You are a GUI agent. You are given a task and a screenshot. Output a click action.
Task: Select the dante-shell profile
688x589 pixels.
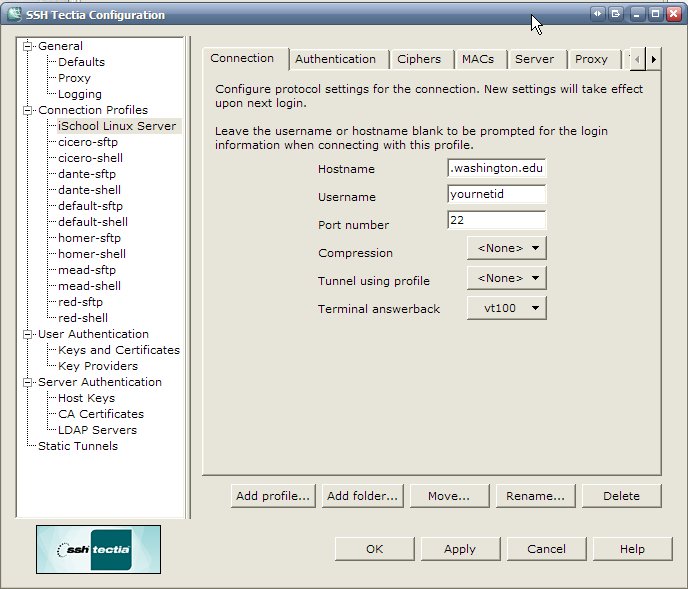click(90, 190)
